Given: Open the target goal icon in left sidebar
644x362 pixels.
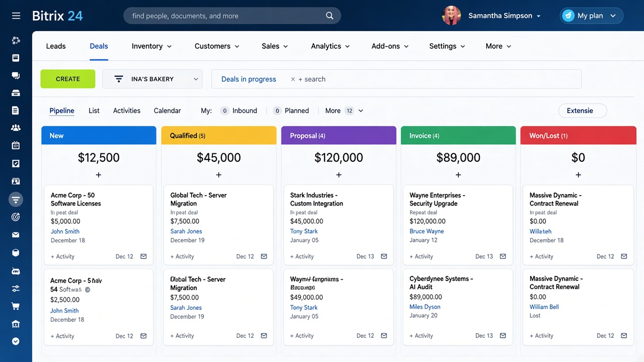Looking at the screenshot, I should (16, 217).
